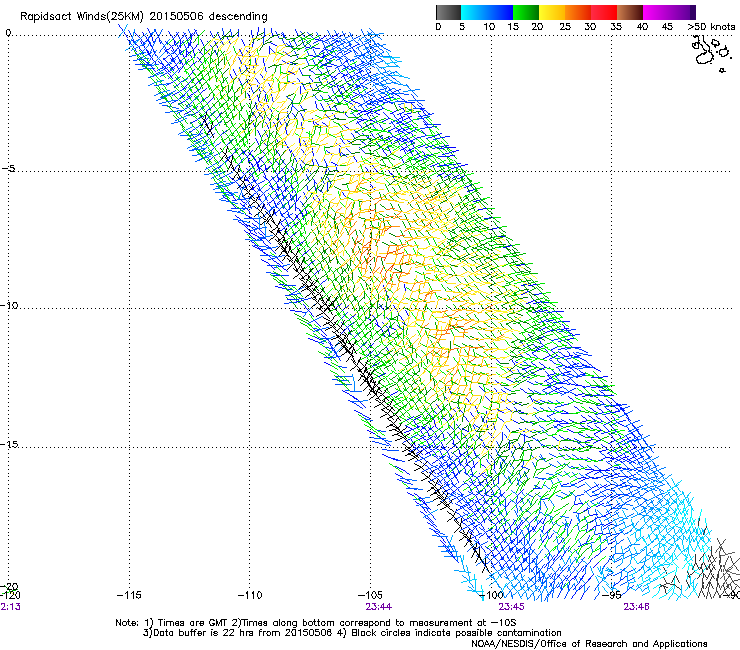740x650 pixels.
Task: Select the yellow 20-25 knots color swatch
Action: tap(552, 12)
